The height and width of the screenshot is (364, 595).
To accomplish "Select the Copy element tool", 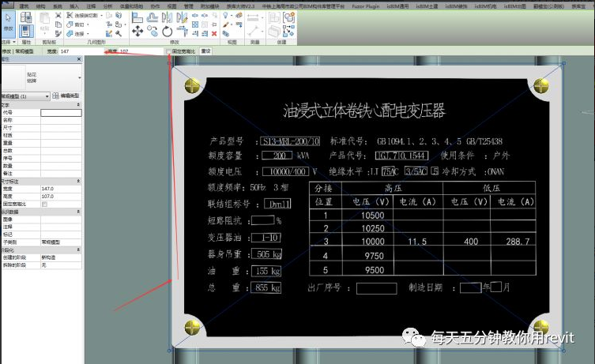I will point(153,31).
